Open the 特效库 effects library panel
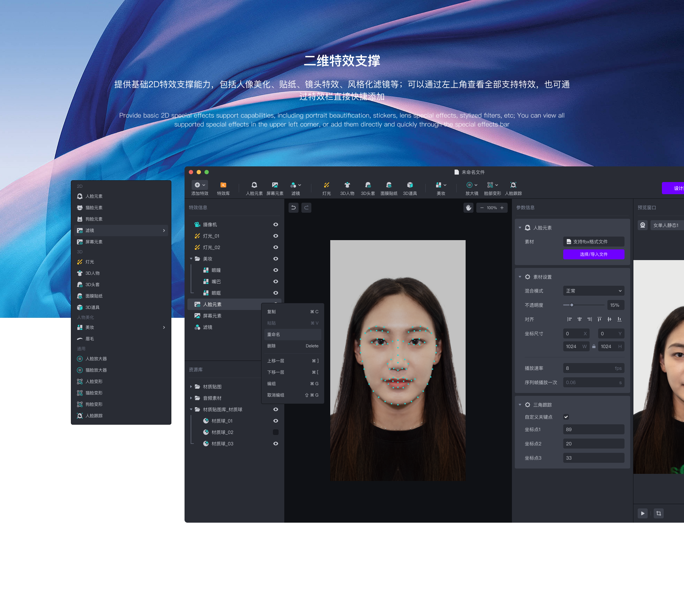The image size is (684, 616). coord(223,188)
